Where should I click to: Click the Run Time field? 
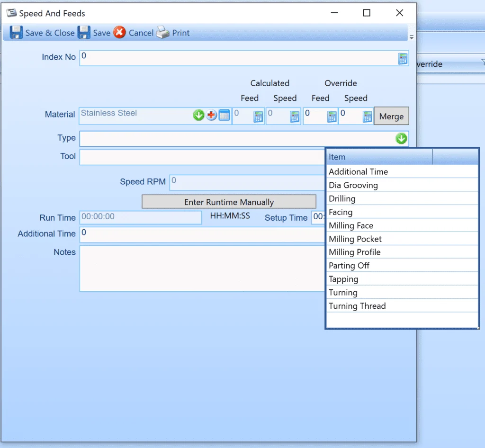click(141, 217)
